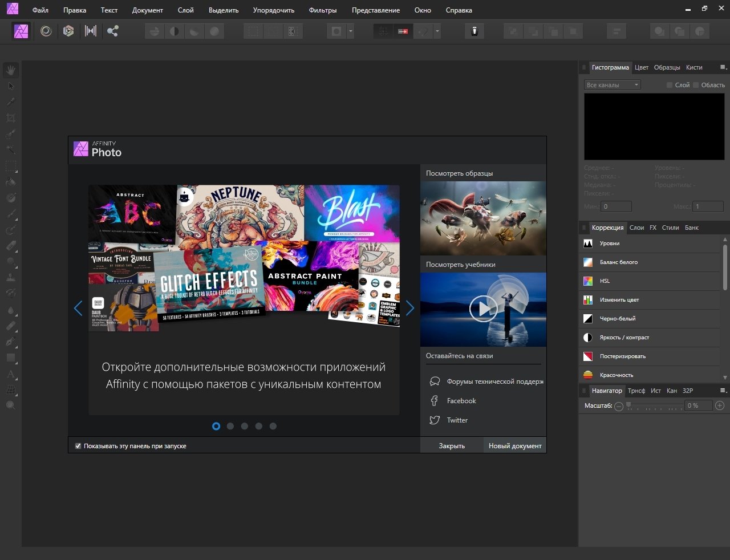Toggle the red snapping magnet icon
Screen dimensions: 730x560
[403, 31]
